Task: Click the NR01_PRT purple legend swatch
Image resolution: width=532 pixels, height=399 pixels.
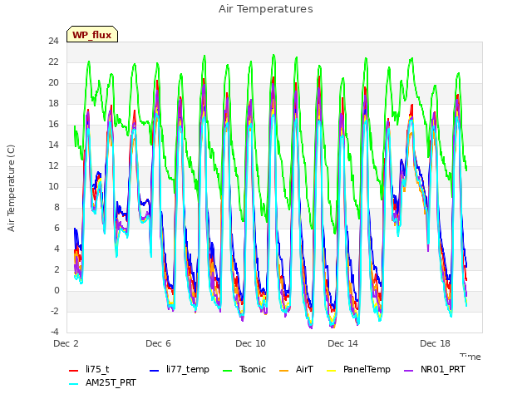Action: 408,371
